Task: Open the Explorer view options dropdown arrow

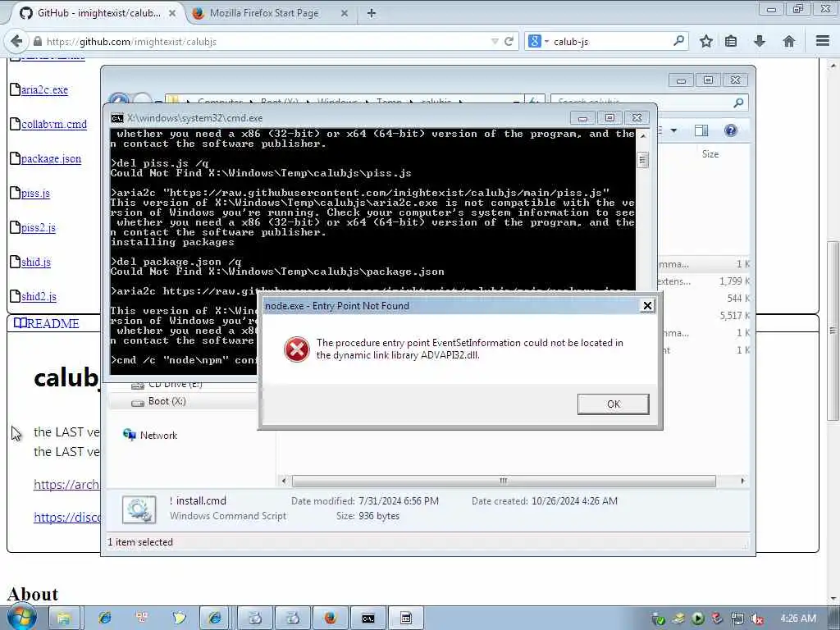Action: click(x=673, y=130)
